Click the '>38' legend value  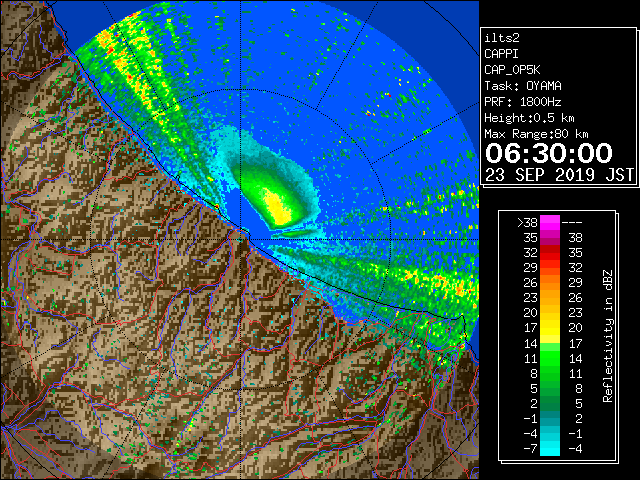[x=527, y=223]
